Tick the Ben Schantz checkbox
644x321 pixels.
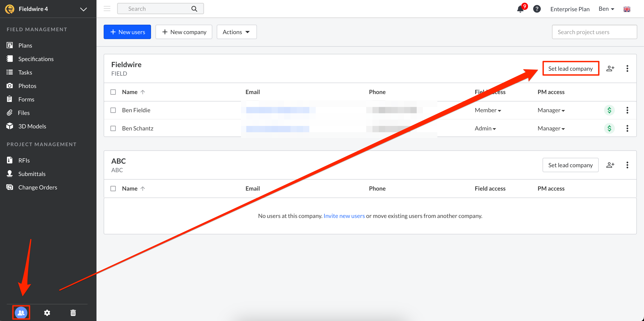(113, 128)
